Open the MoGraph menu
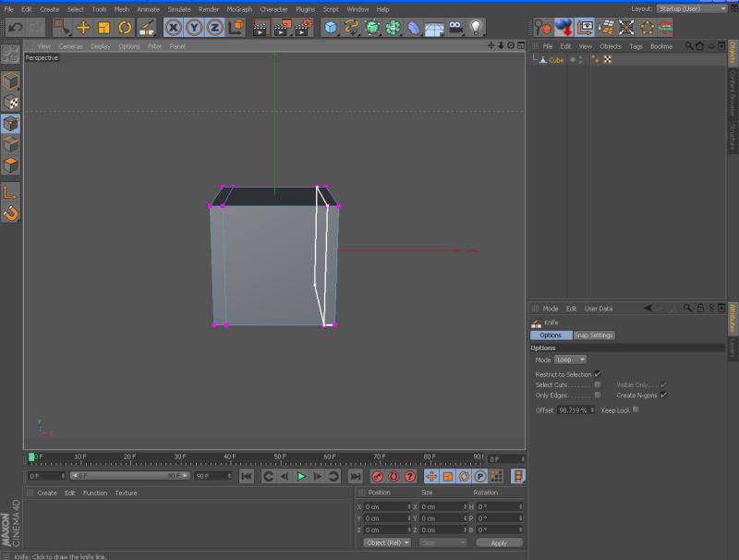 (239, 8)
